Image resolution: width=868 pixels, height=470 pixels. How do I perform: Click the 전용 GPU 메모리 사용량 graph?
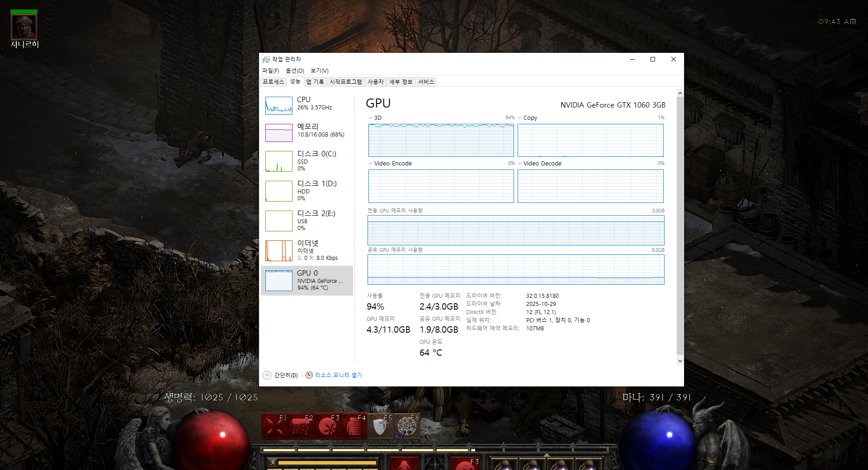click(516, 230)
